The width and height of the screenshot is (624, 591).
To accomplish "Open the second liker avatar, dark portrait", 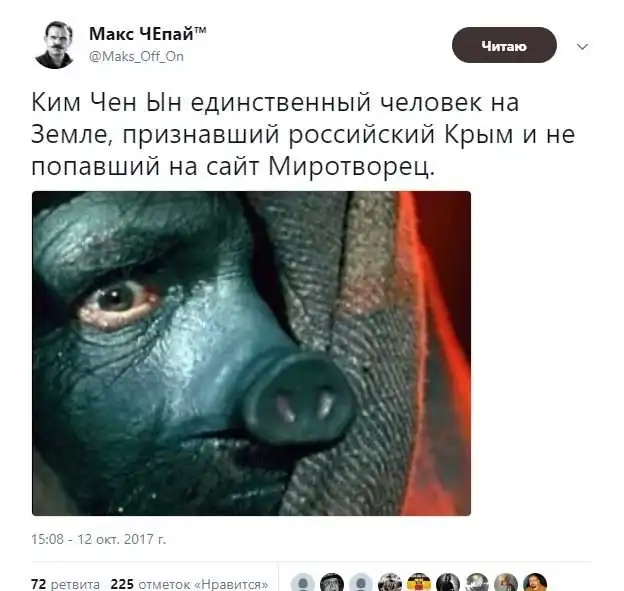I will [x=332, y=583].
